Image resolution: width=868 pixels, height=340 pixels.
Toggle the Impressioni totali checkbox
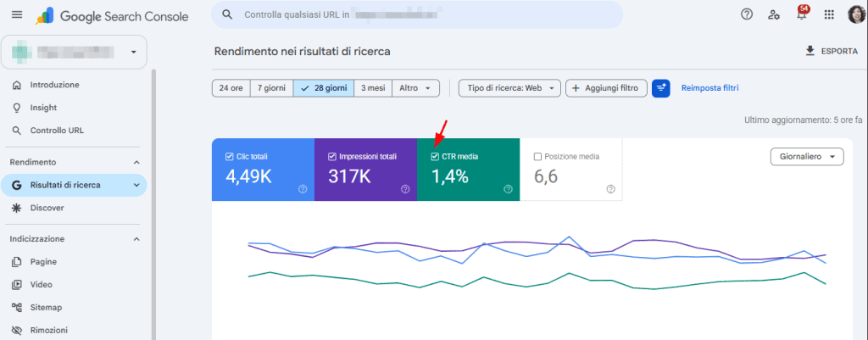click(332, 157)
